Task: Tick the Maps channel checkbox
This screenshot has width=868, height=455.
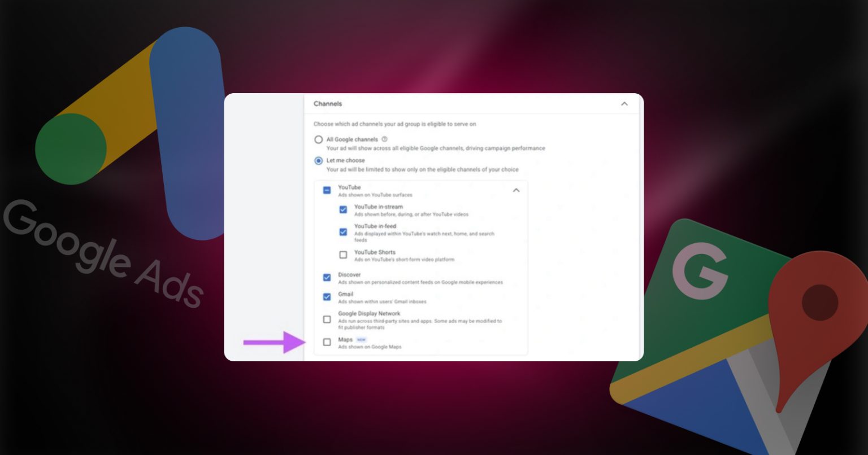Action: pos(327,342)
